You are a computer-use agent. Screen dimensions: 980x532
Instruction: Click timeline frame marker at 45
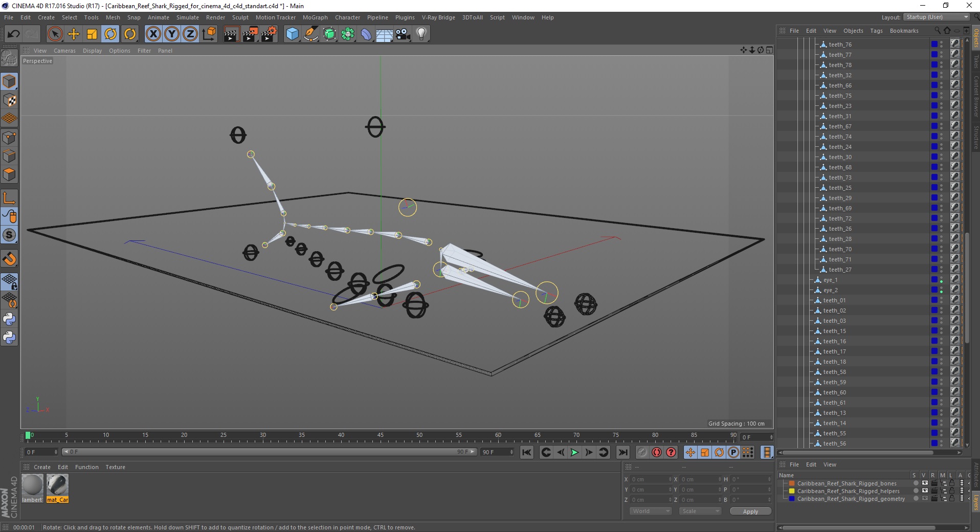pyautogui.click(x=380, y=435)
